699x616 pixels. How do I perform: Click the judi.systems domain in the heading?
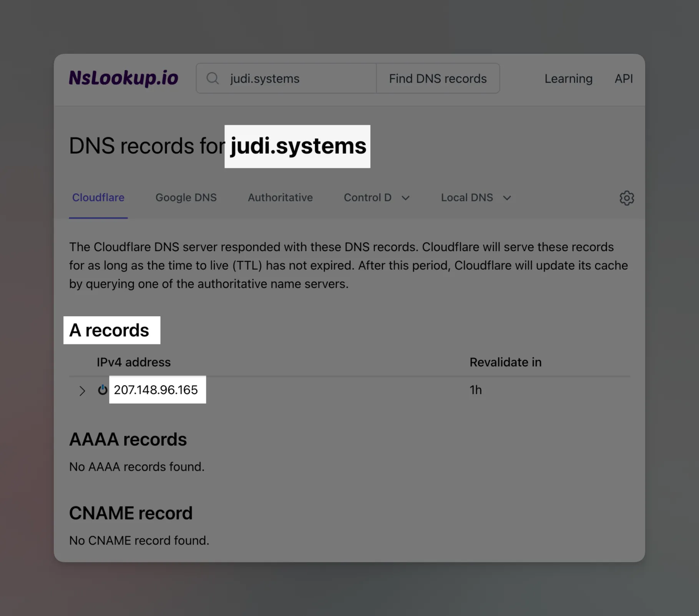[x=298, y=146]
